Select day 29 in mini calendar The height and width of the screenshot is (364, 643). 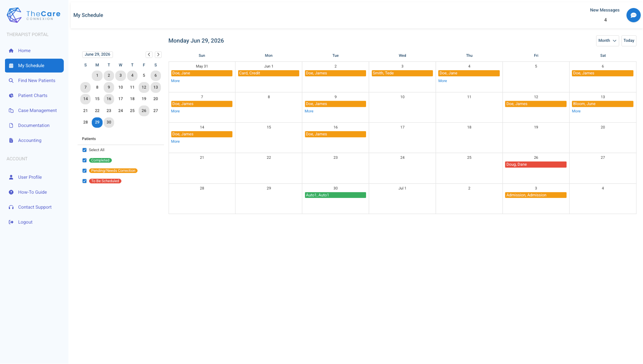(97, 122)
